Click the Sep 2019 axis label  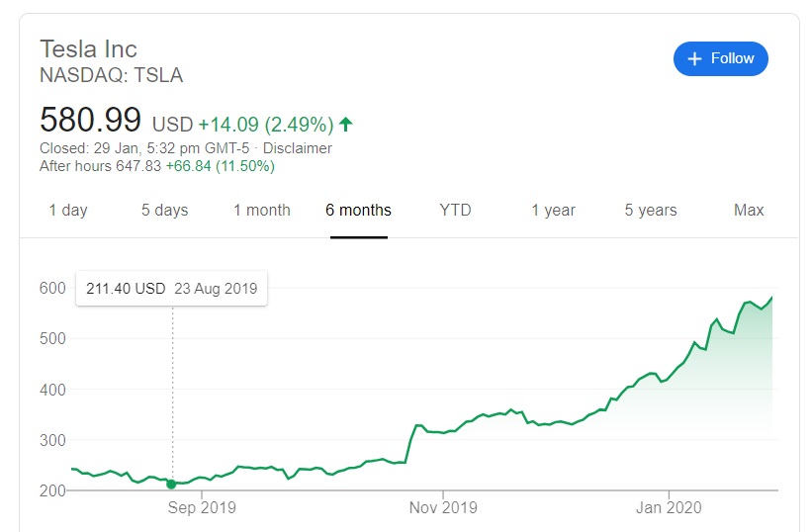click(x=202, y=508)
